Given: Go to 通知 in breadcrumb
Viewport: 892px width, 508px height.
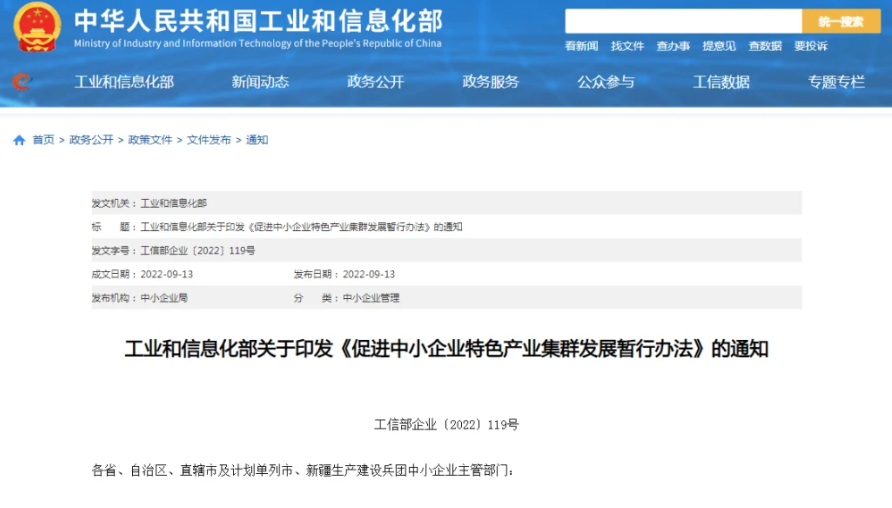Looking at the screenshot, I should pyautogui.click(x=257, y=140).
